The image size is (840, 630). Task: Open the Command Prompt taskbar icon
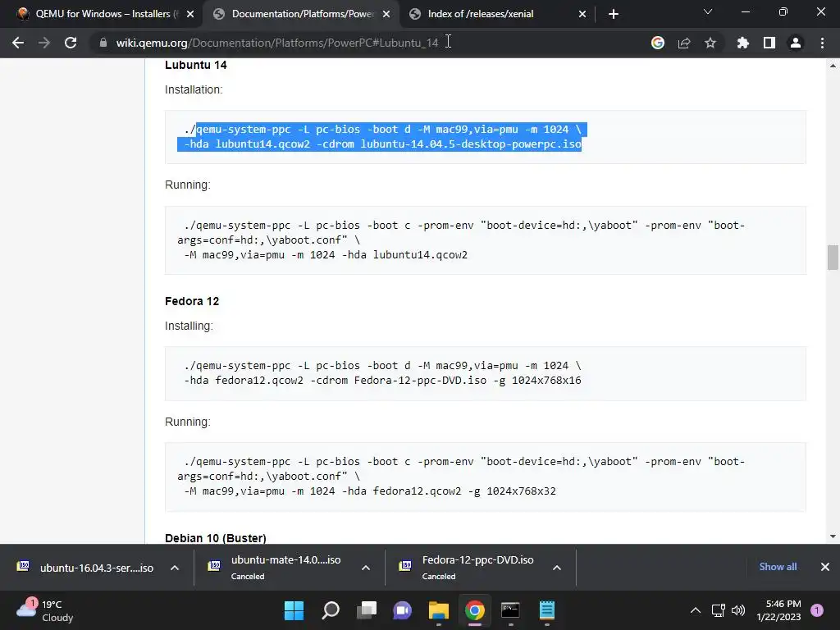click(510, 610)
